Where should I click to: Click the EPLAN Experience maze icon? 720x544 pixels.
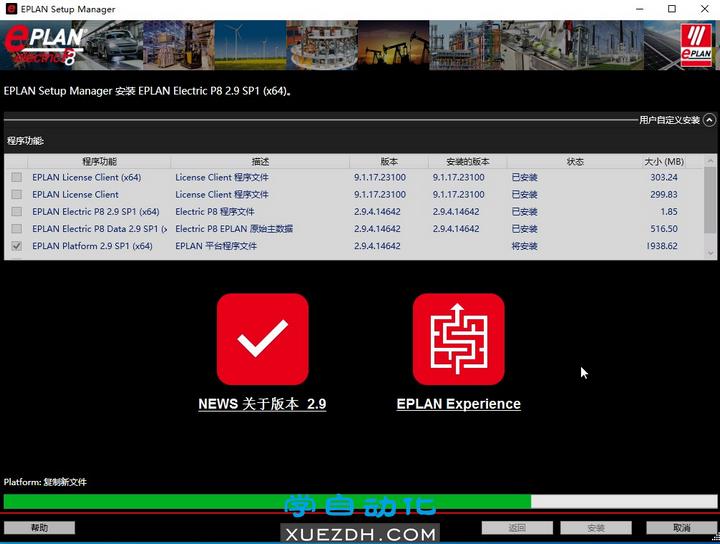tap(458, 339)
